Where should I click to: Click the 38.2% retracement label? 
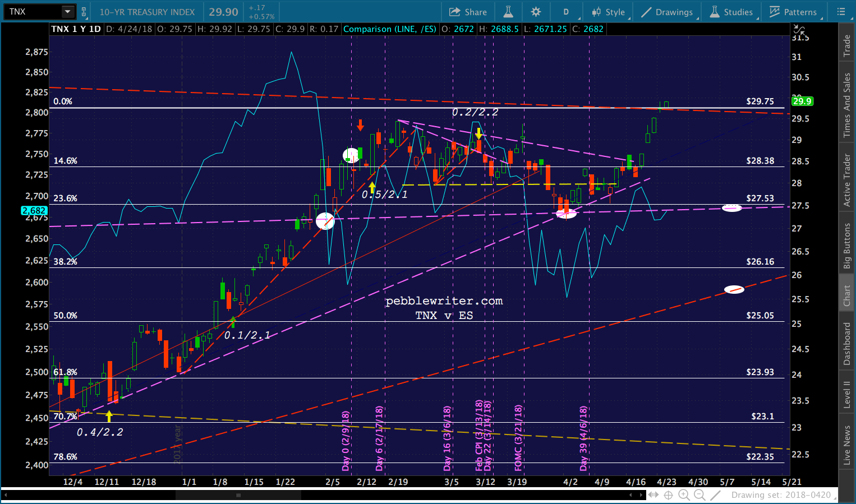(65, 262)
